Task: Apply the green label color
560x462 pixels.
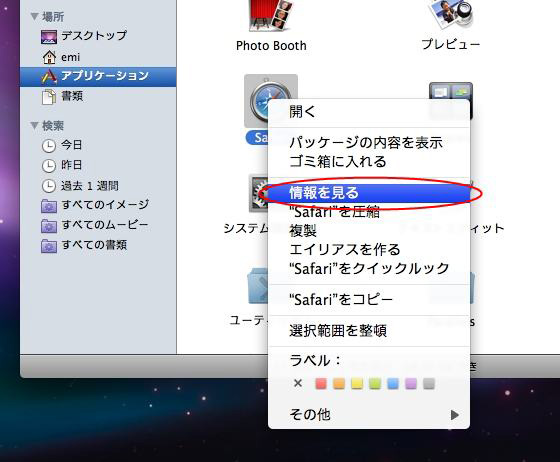Action: [375, 384]
